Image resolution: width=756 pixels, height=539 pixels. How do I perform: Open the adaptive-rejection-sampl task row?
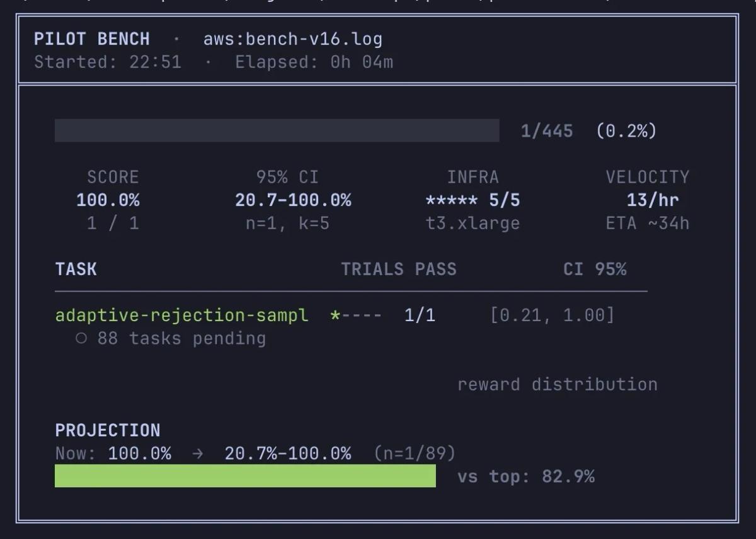(x=181, y=315)
